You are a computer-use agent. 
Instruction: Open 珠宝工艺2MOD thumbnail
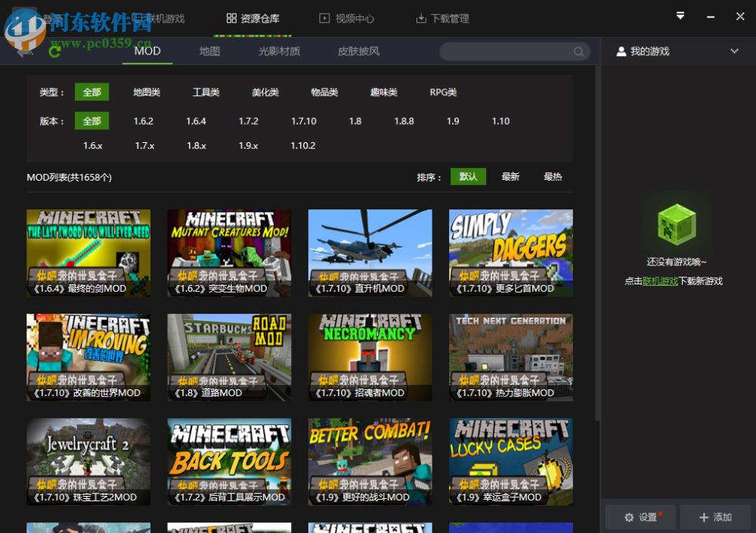pyautogui.click(x=88, y=462)
